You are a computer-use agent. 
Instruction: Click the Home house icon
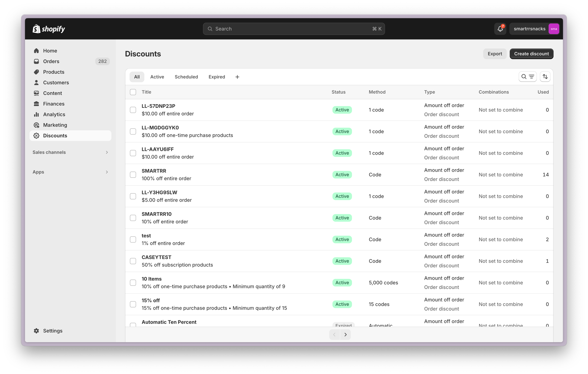coord(36,51)
